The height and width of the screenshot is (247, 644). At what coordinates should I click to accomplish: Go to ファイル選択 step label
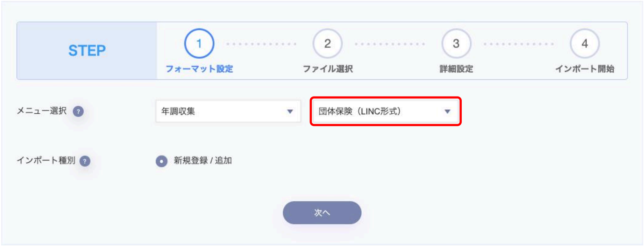click(x=327, y=69)
